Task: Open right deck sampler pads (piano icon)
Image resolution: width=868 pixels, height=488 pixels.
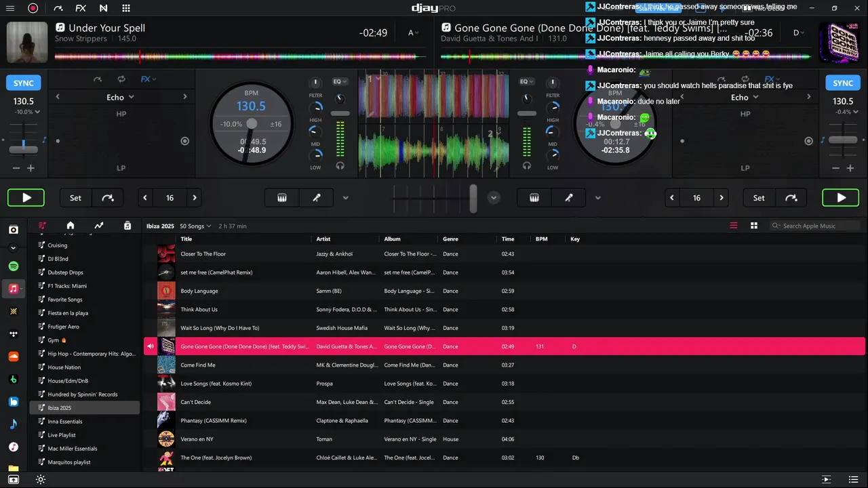Action: (534, 198)
